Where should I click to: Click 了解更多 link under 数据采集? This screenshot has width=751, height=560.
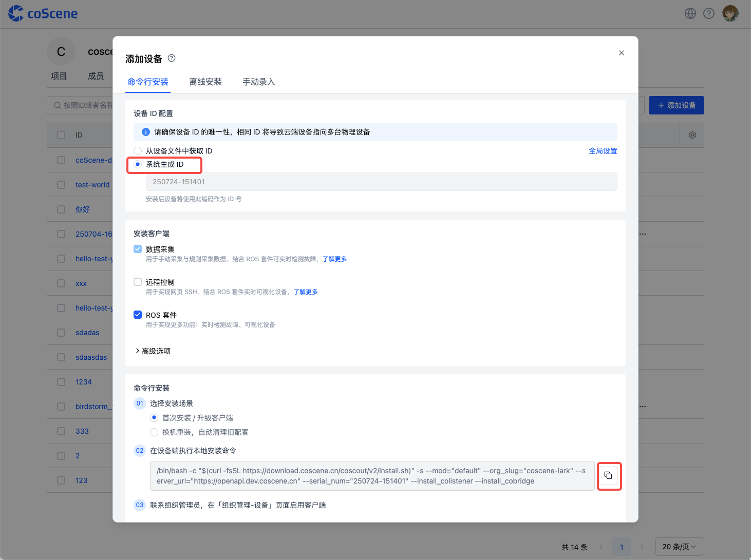point(334,259)
